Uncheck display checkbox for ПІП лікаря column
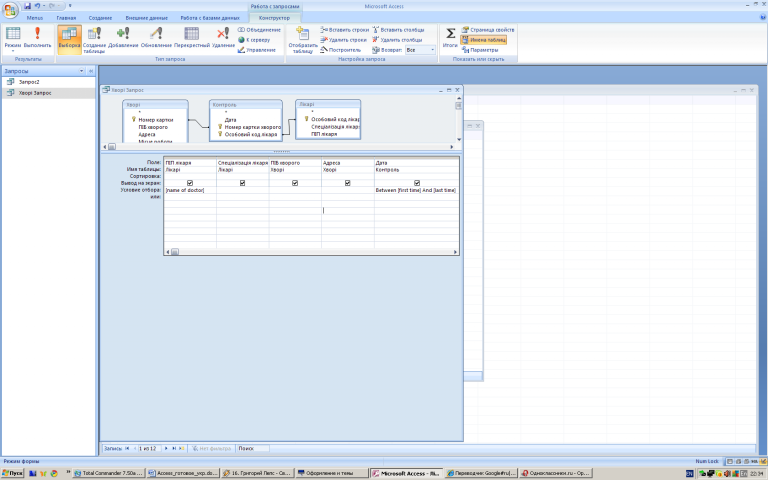The image size is (768, 480). pos(190,183)
